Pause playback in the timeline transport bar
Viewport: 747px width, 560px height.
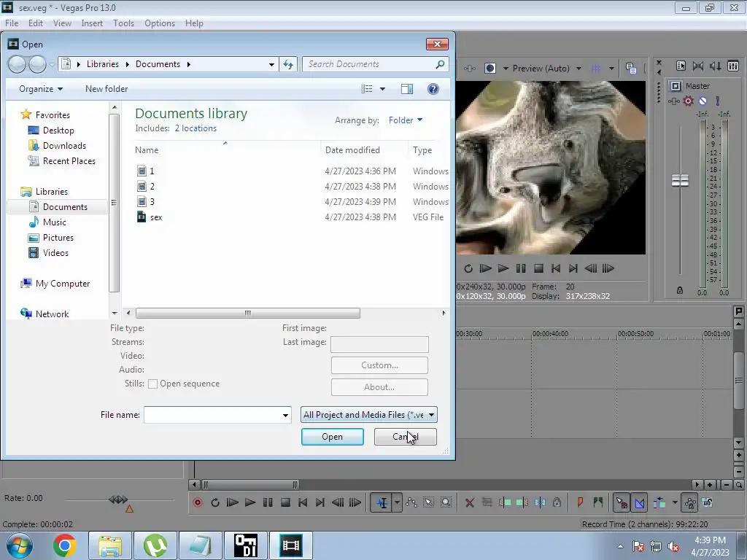(268, 502)
